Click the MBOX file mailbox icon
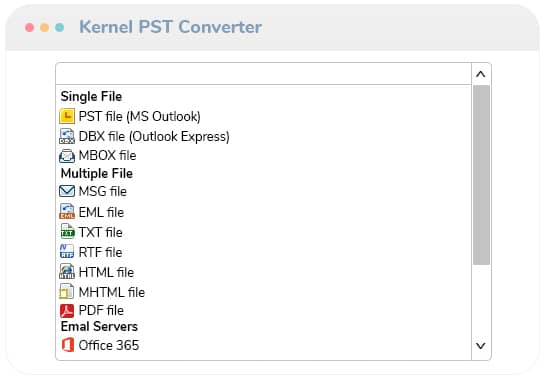 point(67,156)
